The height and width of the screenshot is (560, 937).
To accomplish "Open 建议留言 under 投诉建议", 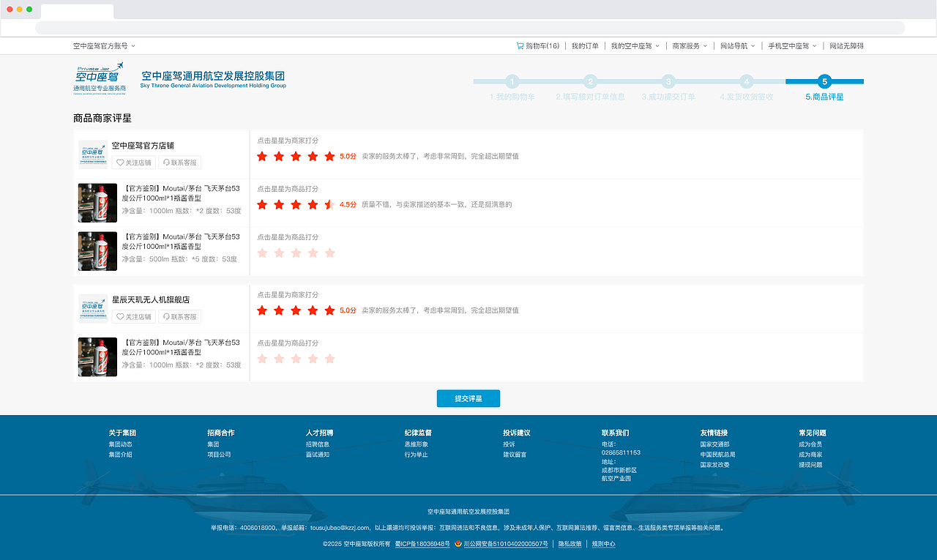I will 515,455.
